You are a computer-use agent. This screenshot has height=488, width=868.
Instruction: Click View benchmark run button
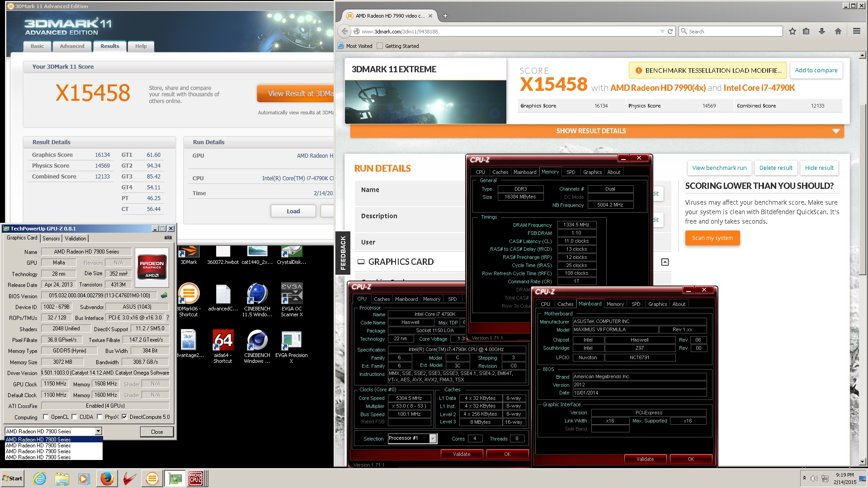(x=719, y=168)
